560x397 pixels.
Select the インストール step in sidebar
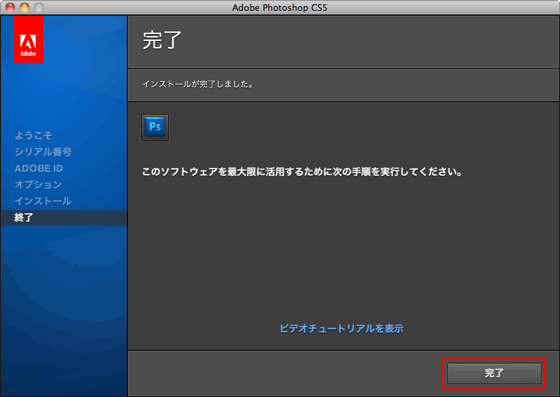pos(43,201)
